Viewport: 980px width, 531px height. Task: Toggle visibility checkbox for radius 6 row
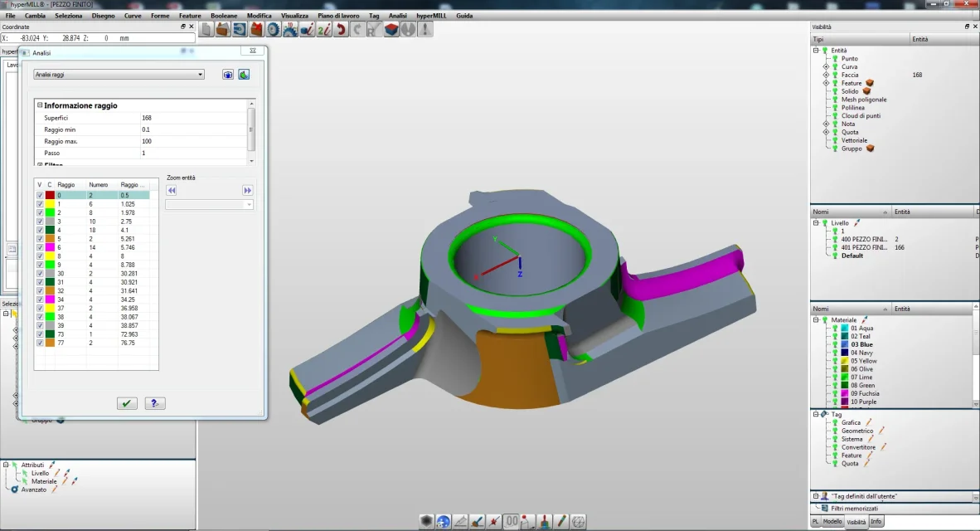coord(40,248)
